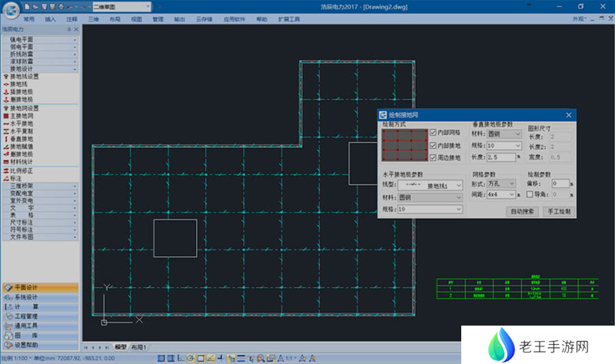Enable the 导角 checkbox

529,195
